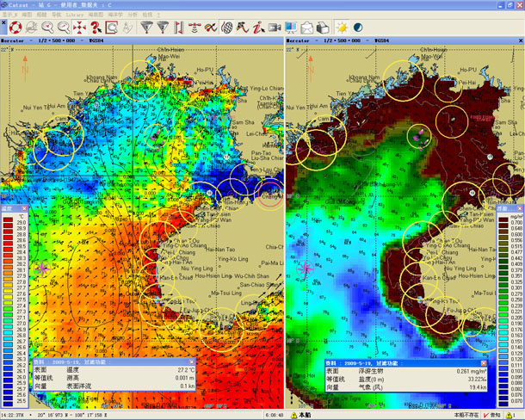Select the red four-arrow pan tool

tap(79, 28)
